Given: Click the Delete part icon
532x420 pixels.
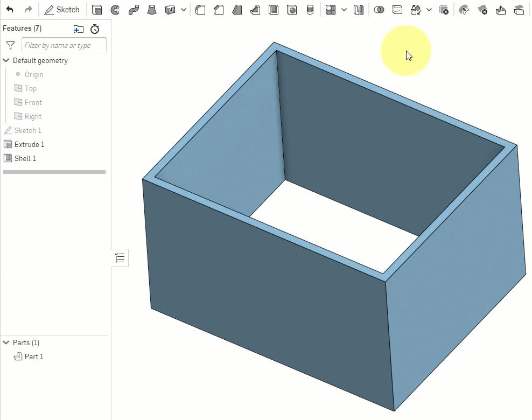Looking at the screenshot, I should point(444,10).
